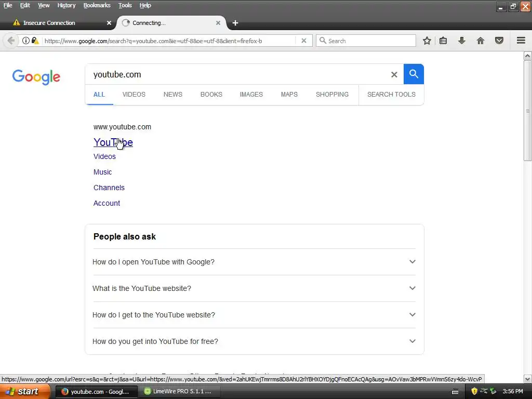Switch to BOOKS results tab
Screen dimensions: 532x399
click(211, 95)
